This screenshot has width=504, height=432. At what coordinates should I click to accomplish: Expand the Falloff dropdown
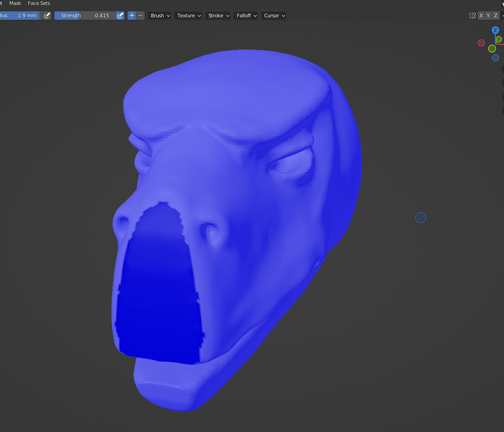pyautogui.click(x=246, y=16)
